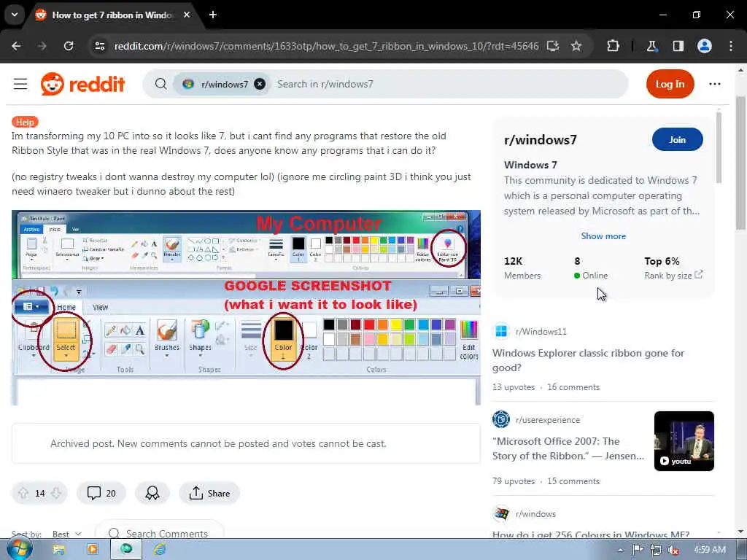Click the r/Windows11 community icon
Viewport: 747px width, 560px height.
(x=501, y=331)
